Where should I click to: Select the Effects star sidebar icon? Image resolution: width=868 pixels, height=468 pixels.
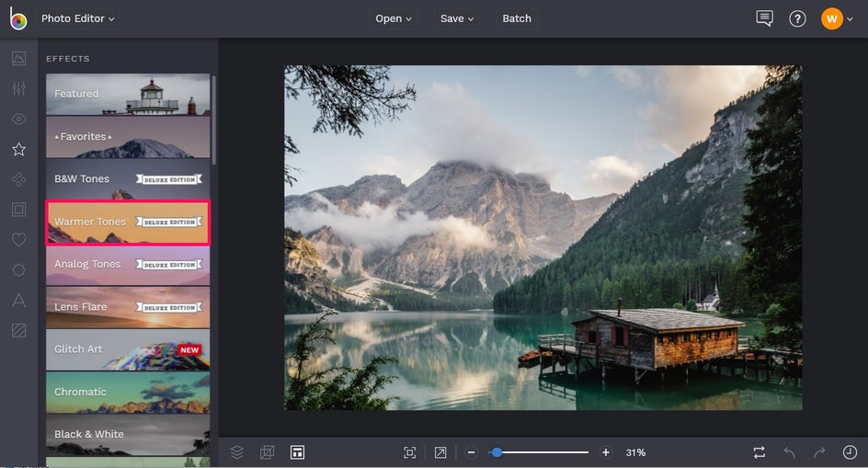[x=18, y=149]
